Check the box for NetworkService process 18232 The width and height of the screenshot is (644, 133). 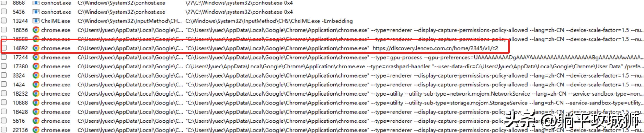pyautogui.click(x=4, y=93)
